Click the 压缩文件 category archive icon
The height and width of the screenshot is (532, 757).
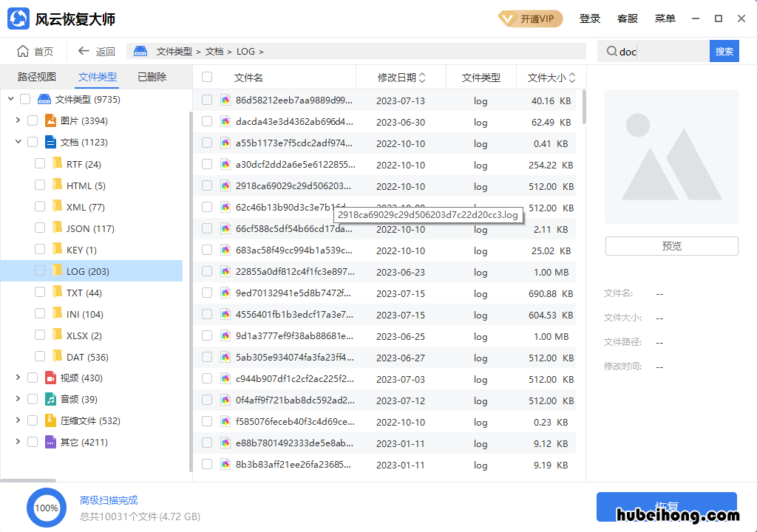51,420
